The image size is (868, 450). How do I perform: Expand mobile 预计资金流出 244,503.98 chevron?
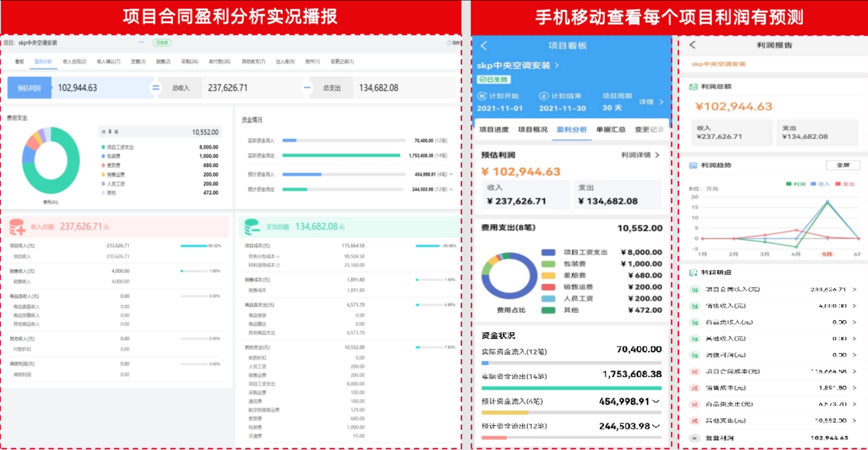coord(656,426)
